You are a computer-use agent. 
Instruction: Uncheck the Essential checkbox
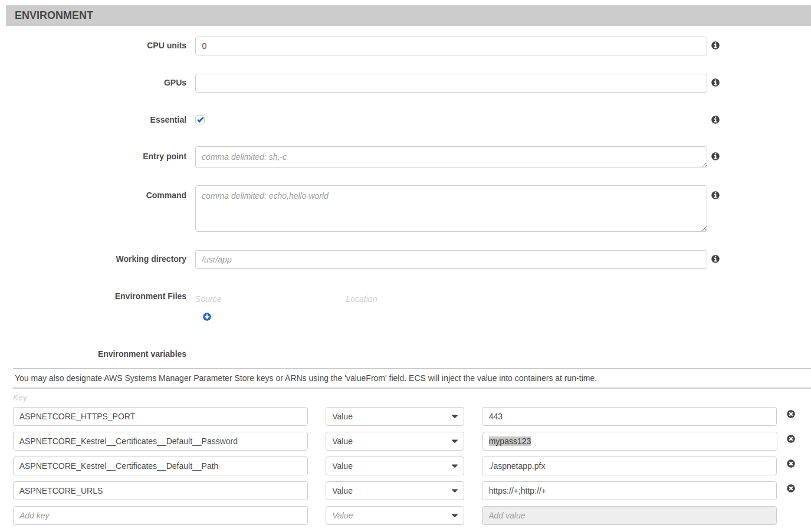pos(199,119)
